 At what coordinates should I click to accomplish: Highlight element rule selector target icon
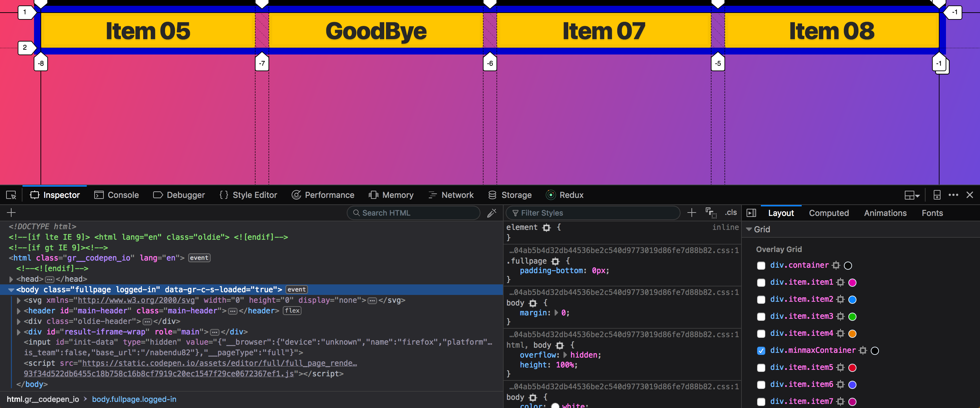[x=547, y=227]
